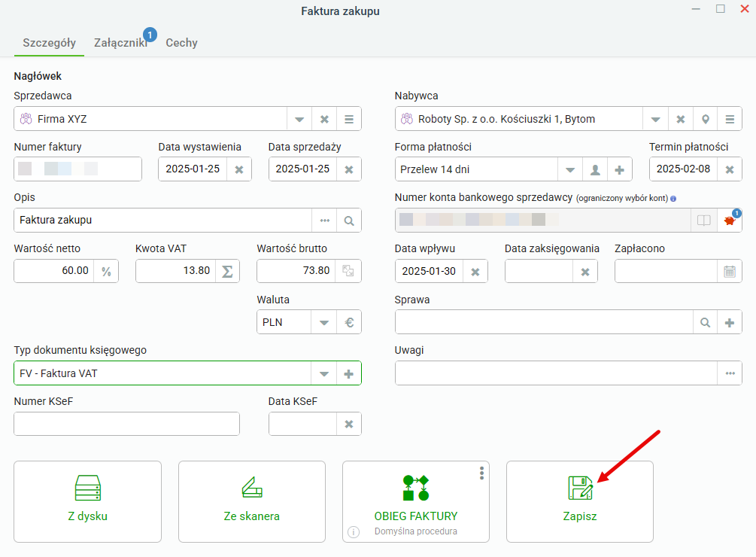
Task: Expand Typ dokumentu księgowego dropdown
Action: click(x=324, y=373)
